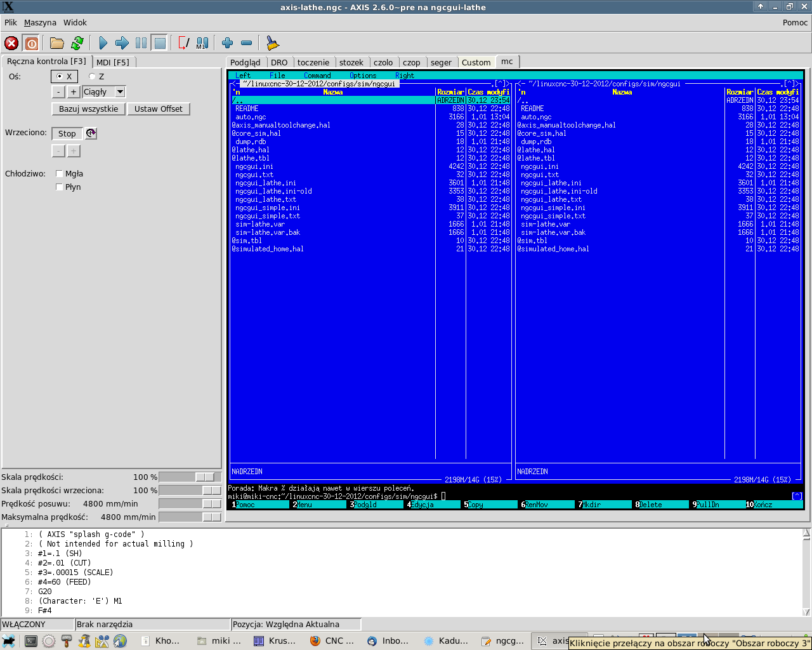The width and height of the screenshot is (812, 650).
Task: Open the Widok menu
Action: [75, 22]
